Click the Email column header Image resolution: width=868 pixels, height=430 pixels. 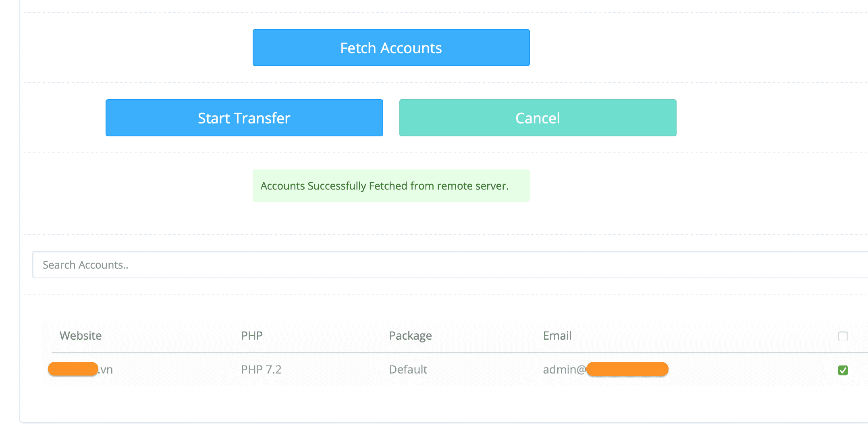(557, 336)
